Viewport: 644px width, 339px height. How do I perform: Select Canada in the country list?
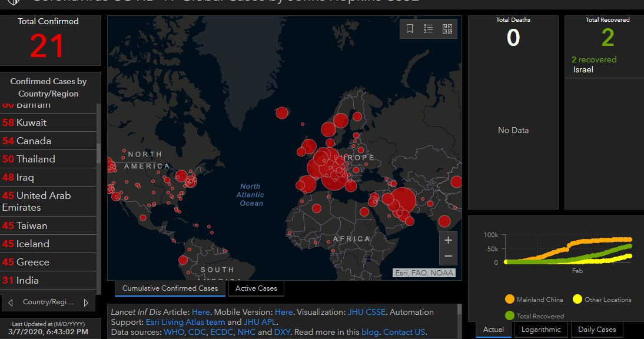click(x=48, y=141)
